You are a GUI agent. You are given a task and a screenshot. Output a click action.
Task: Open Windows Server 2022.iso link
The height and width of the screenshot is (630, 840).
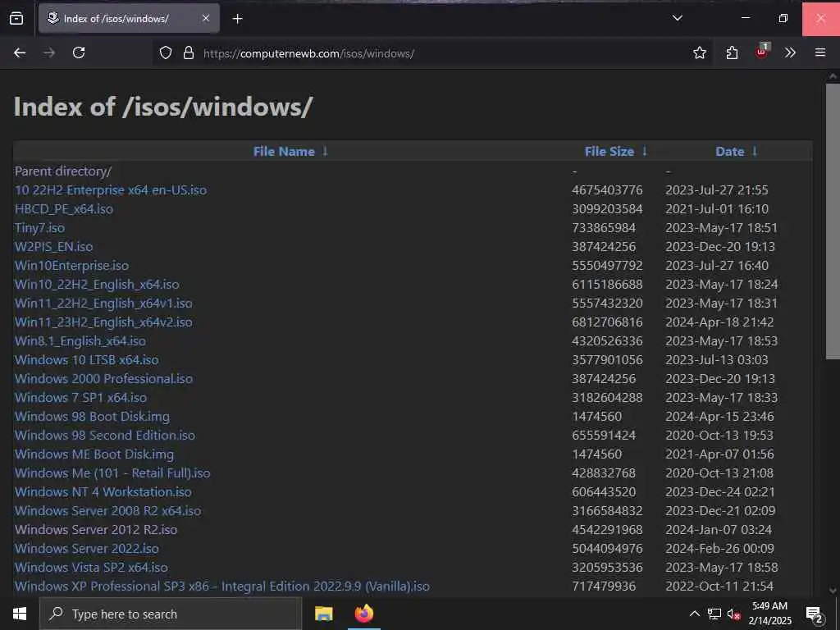point(87,549)
